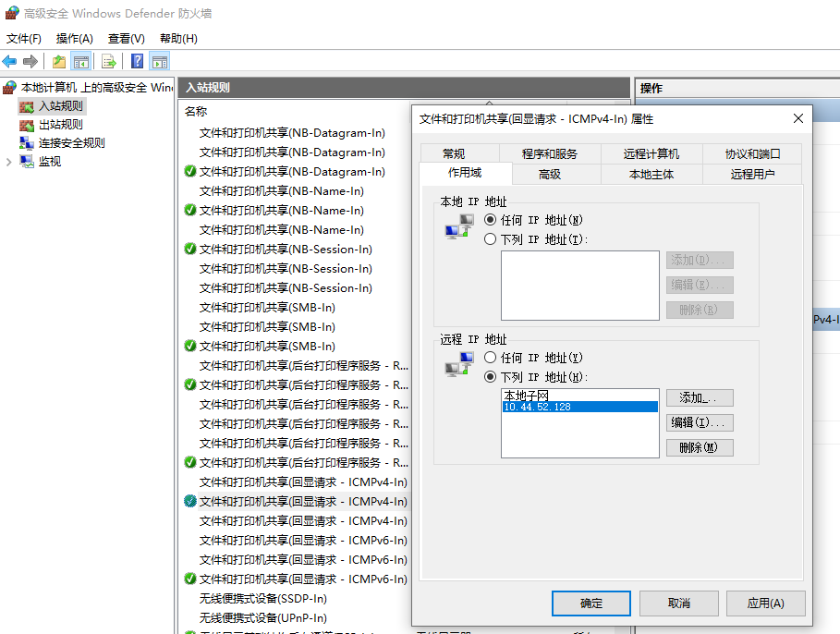Image resolution: width=840 pixels, height=634 pixels.
Task: Click the 添加 button for remote IP
Action: (700, 397)
